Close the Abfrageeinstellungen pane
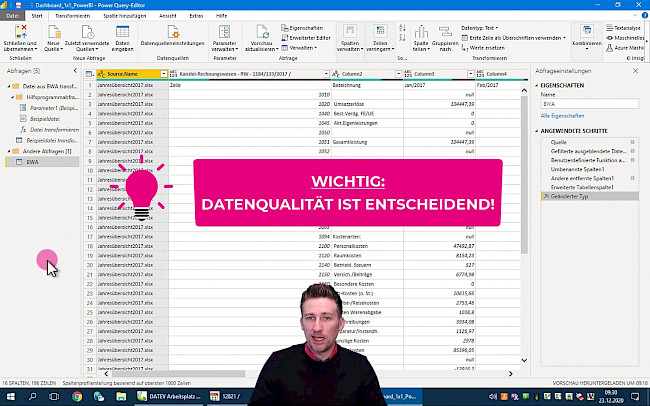Screen dimensions: 650x406 point(635,71)
